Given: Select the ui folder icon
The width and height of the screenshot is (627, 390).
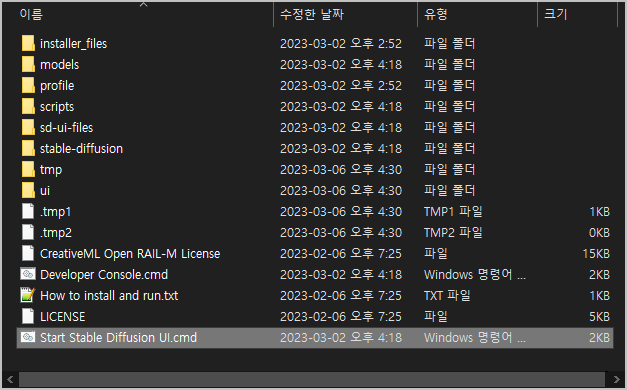Looking at the screenshot, I should coord(28,190).
